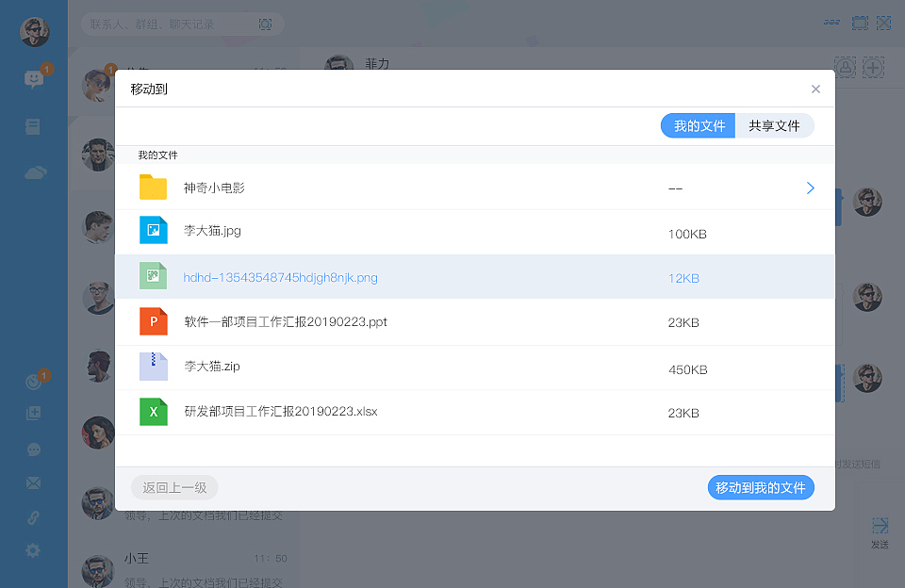Click the 我的文件 breadcrumb label
The image size is (905, 588).
click(x=157, y=155)
